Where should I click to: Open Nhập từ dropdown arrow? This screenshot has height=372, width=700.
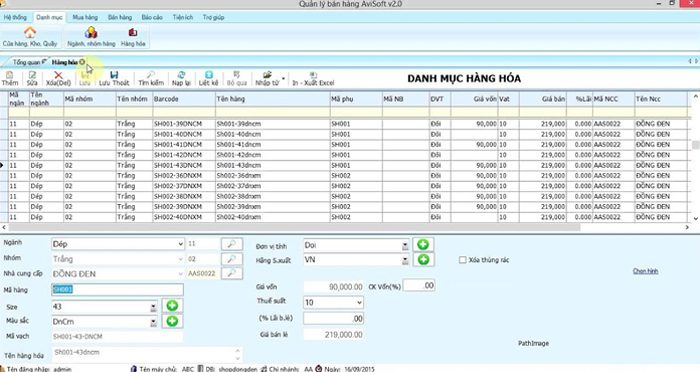coord(283,79)
